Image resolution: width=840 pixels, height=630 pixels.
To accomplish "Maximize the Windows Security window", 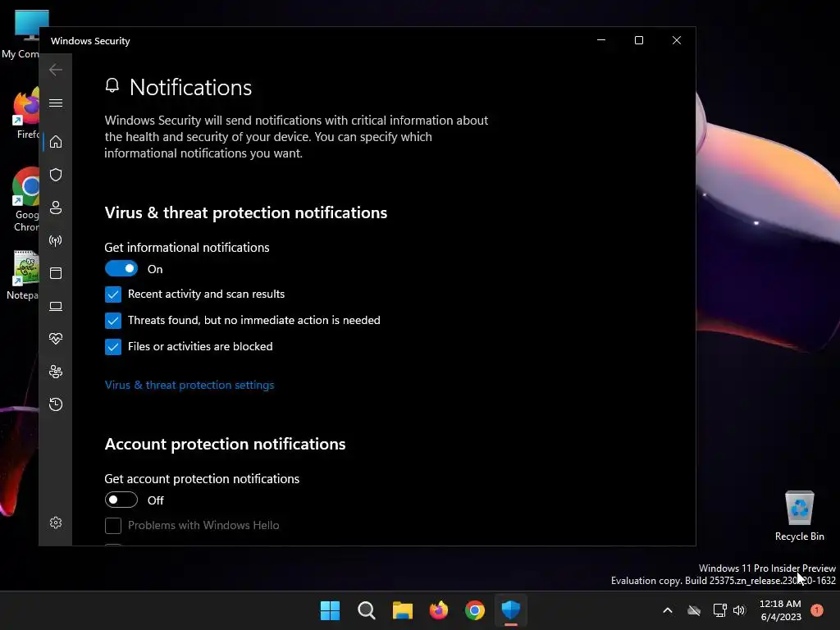I will [x=638, y=40].
